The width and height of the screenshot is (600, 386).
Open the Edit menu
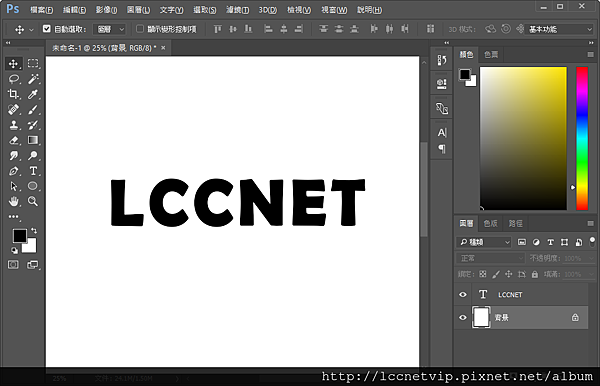74,10
